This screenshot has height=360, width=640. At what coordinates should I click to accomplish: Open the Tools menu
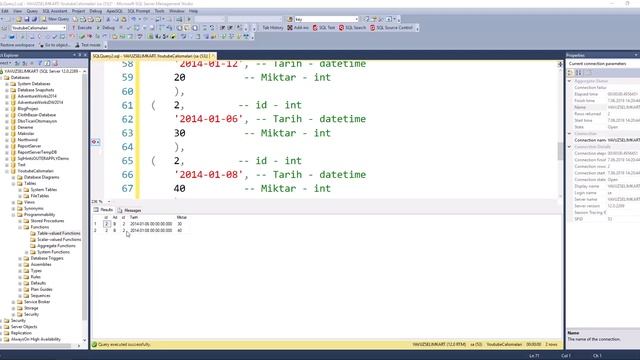160,11
